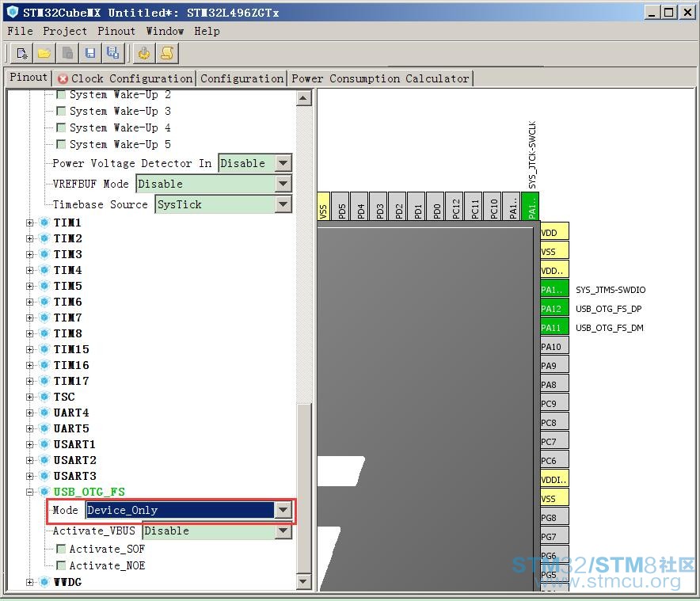Click the TIM2 peripheral cube icon
The height and width of the screenshot is (601, 700).
click(44, 238)
